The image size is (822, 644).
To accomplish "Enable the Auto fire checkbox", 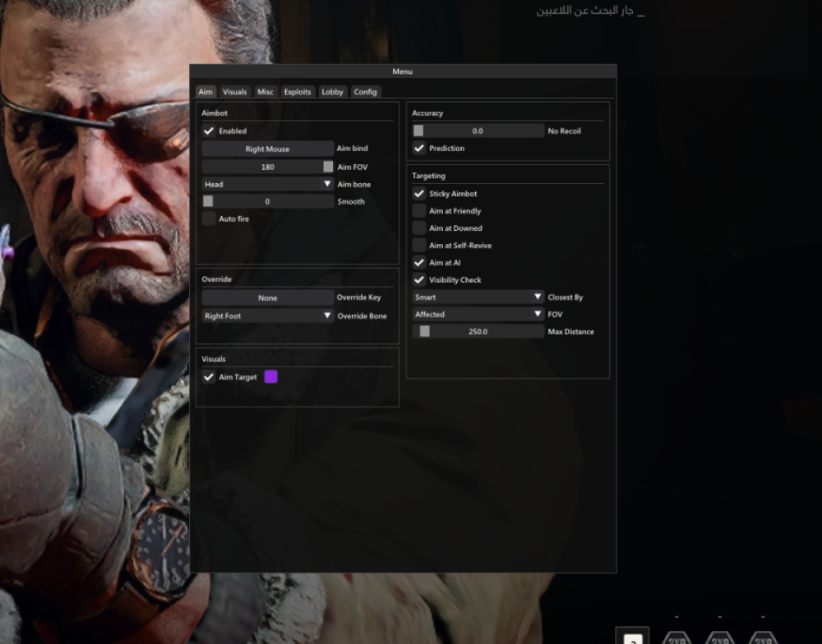I will tap(209, 218).
